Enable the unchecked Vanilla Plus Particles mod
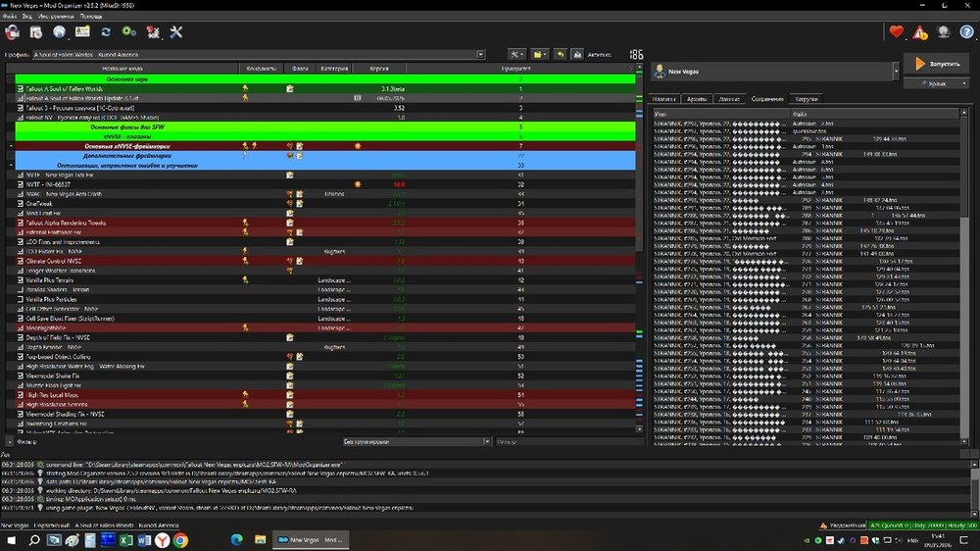980x551 pixels. click(x=20, y=299)
